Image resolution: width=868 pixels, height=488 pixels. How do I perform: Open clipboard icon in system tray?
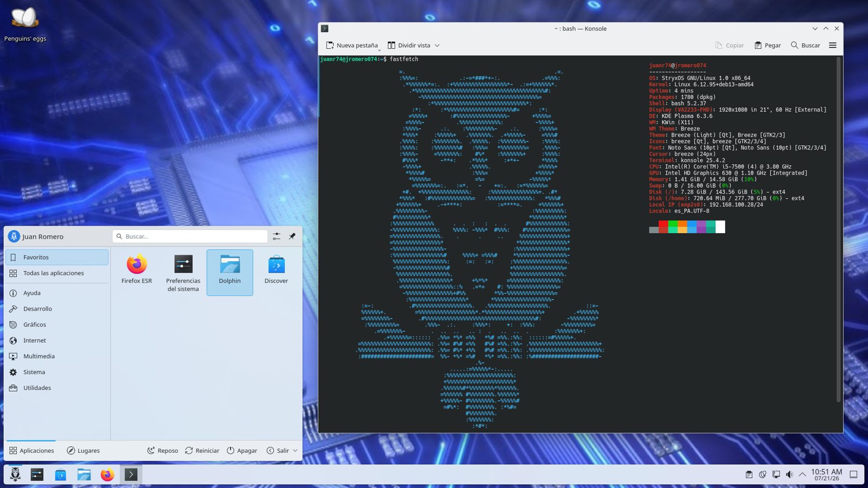tap(749, 474)
